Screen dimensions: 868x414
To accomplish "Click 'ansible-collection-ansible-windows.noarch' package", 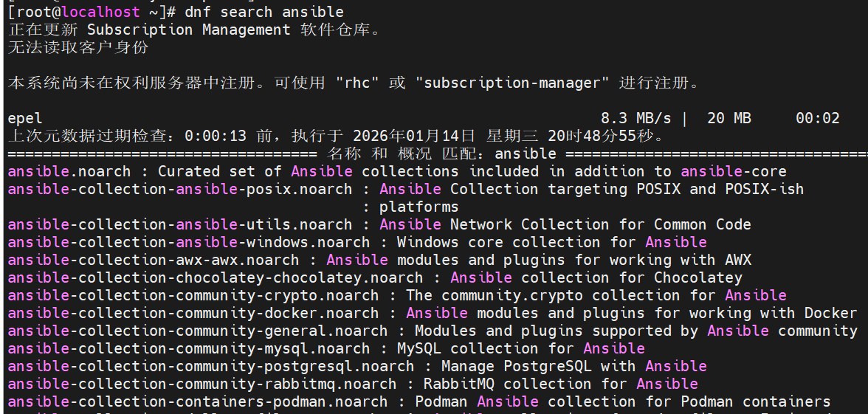I will 189,242.
